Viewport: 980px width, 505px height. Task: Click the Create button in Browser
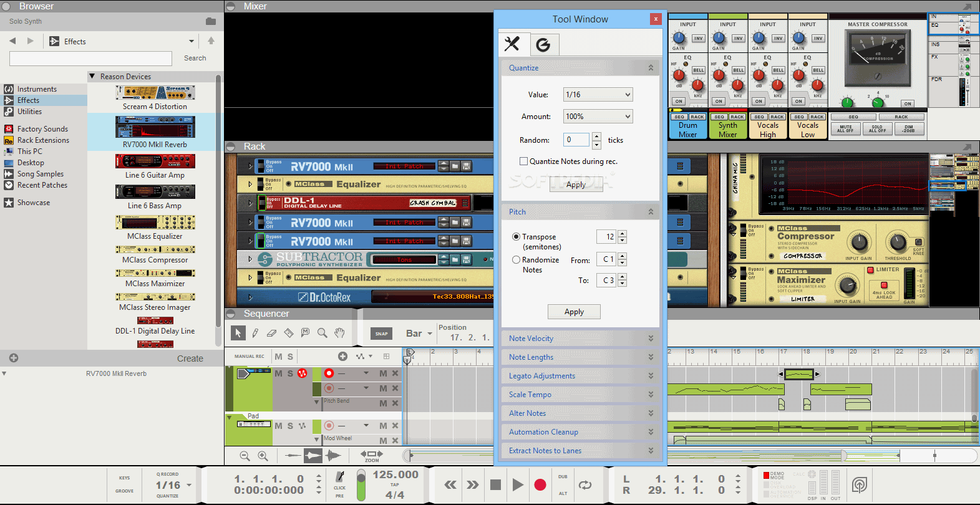pyautogui.click(x=190, y=358)
